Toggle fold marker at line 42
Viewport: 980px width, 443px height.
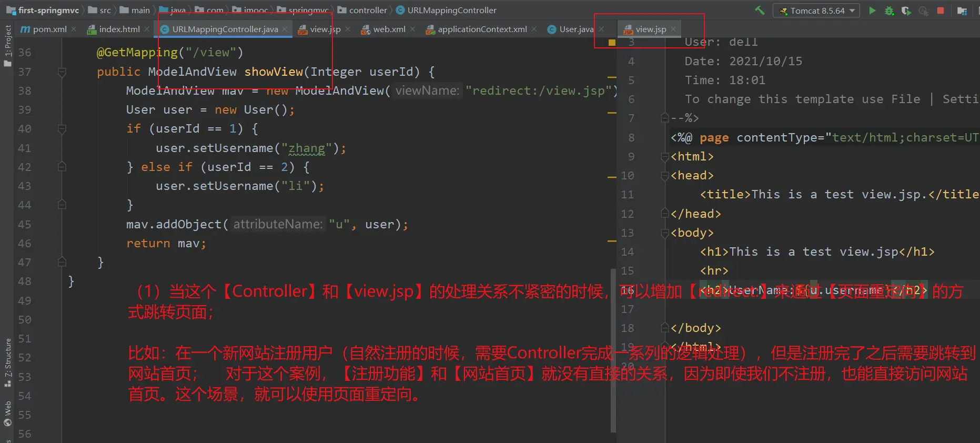point(62,167)
